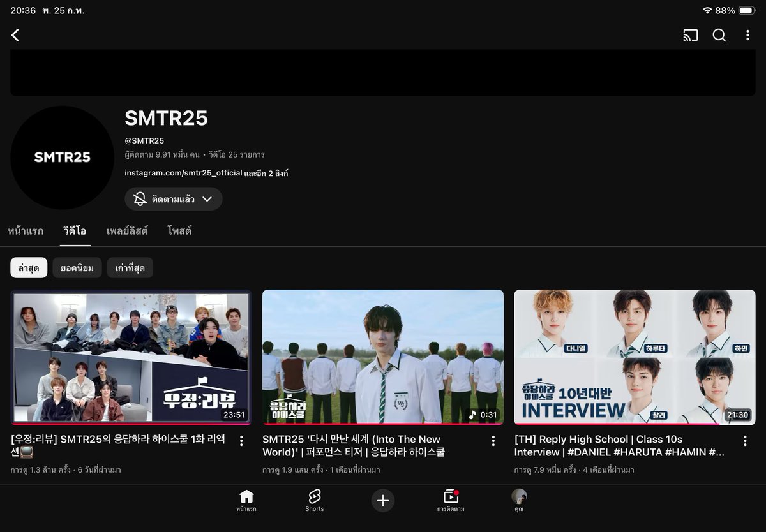Adjust notification bell settings for SMTR25
The width and height of the screenshot is (766, 532).
(139, 198)
